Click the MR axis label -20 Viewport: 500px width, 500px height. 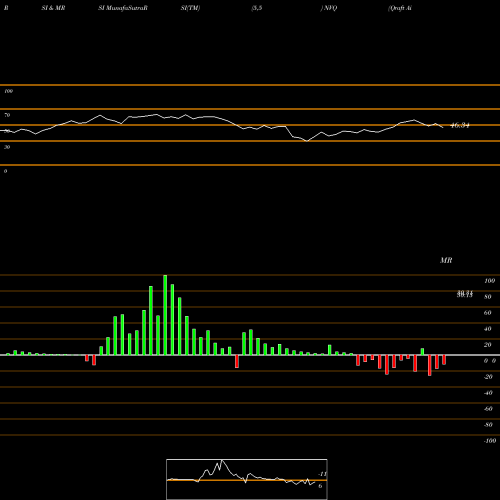488,377
